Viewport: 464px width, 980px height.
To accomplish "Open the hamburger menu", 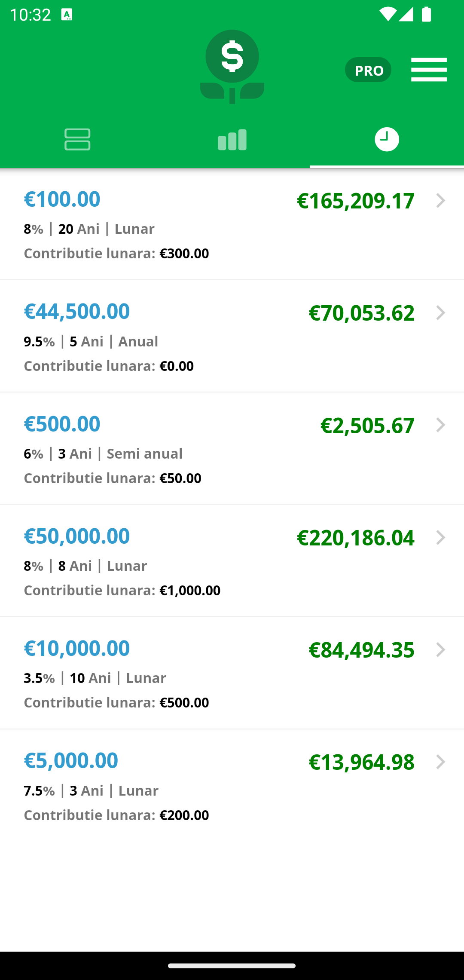I will point(429,70).
